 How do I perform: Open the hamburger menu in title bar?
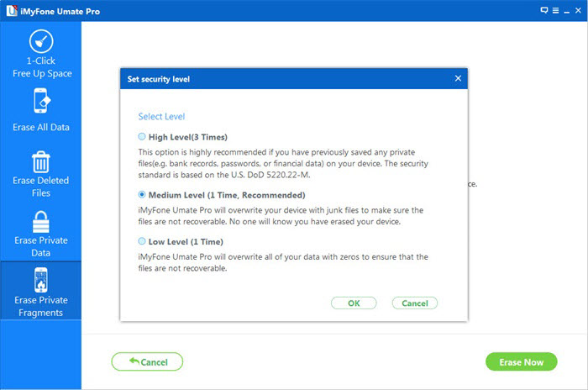tap(554, 10)
